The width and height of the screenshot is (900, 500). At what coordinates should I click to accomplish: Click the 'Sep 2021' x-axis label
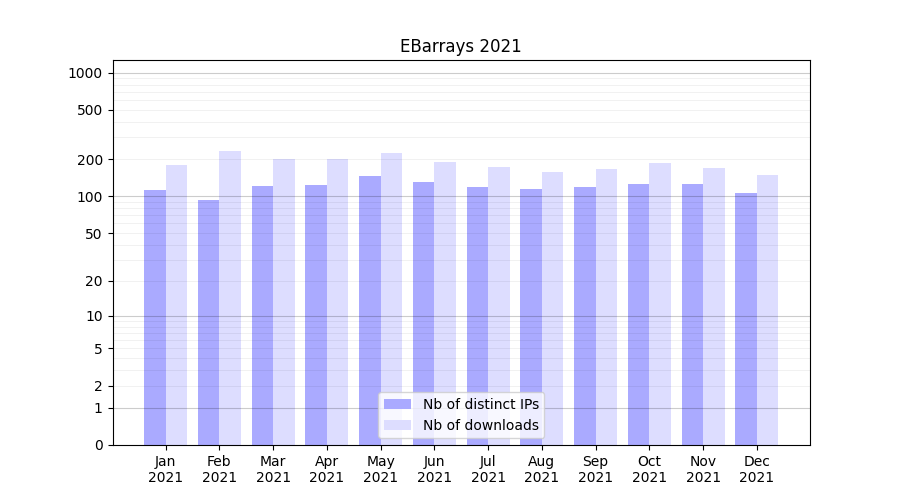pyautogui.click(x=595, y=469)
